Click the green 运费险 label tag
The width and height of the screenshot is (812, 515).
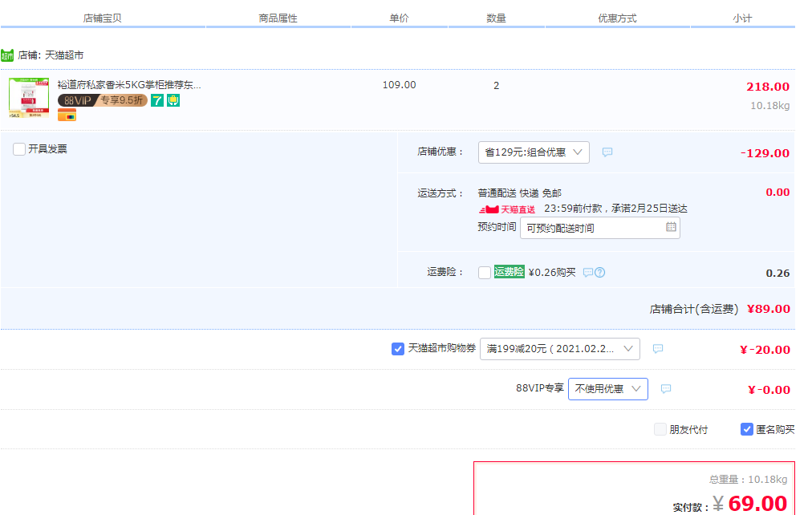509,272
